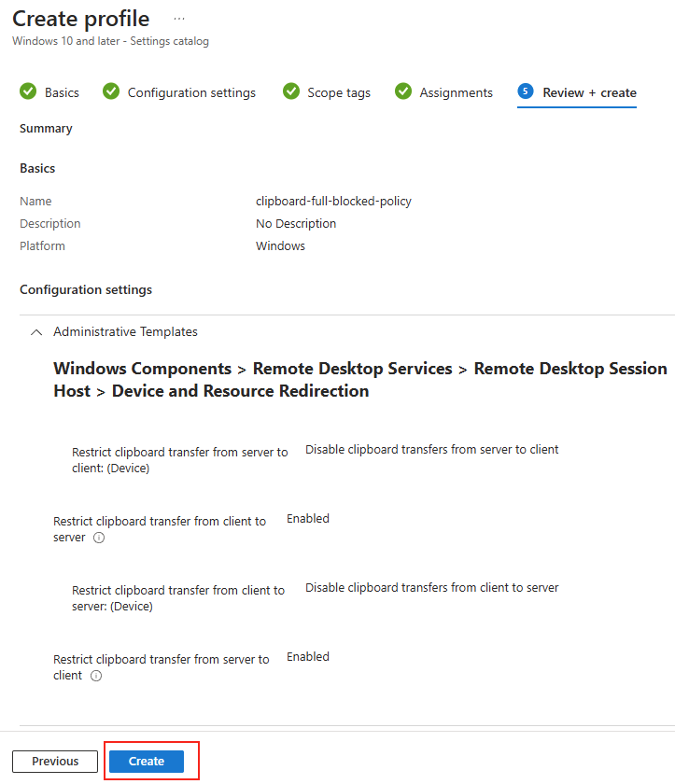Click the green checkmark beside Assignments
Viewport: 675px width, 784px height.
point(403,91)
